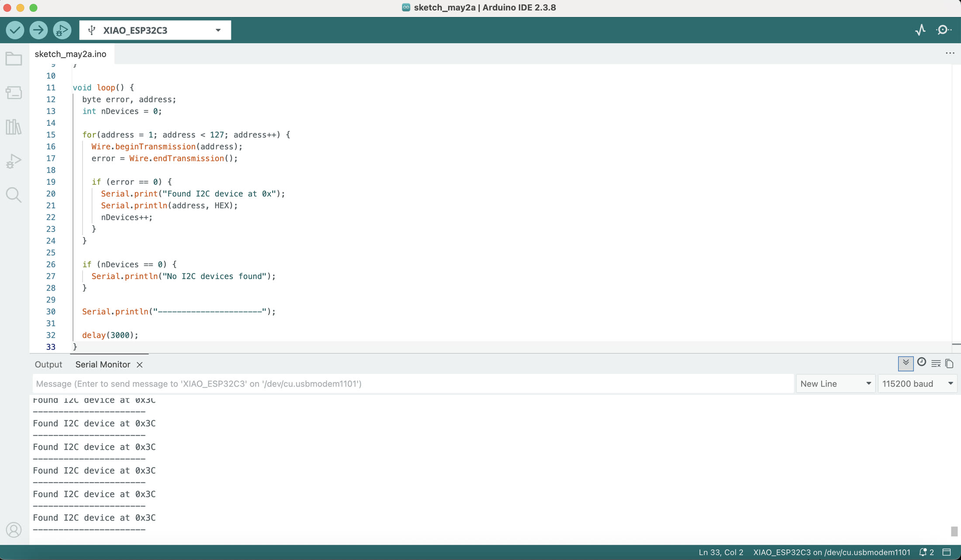Select the sketch_may2a.ino editor tab
This screenshot has height=560, width=961.
pos(70,54)
